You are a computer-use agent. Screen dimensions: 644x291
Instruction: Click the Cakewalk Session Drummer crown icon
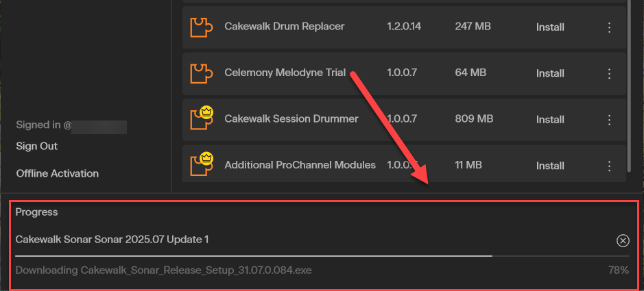tap(205, 112)
